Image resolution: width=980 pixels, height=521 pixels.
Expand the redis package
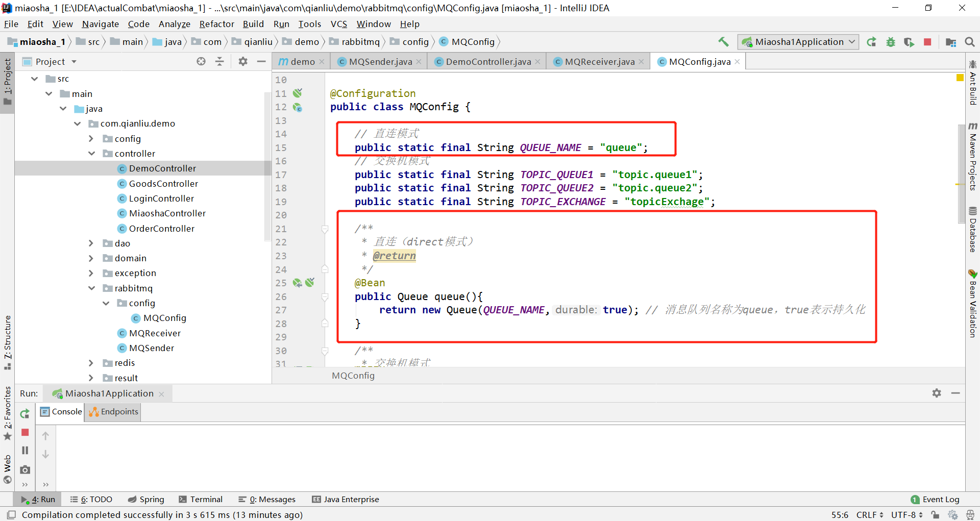click(91, 363)
